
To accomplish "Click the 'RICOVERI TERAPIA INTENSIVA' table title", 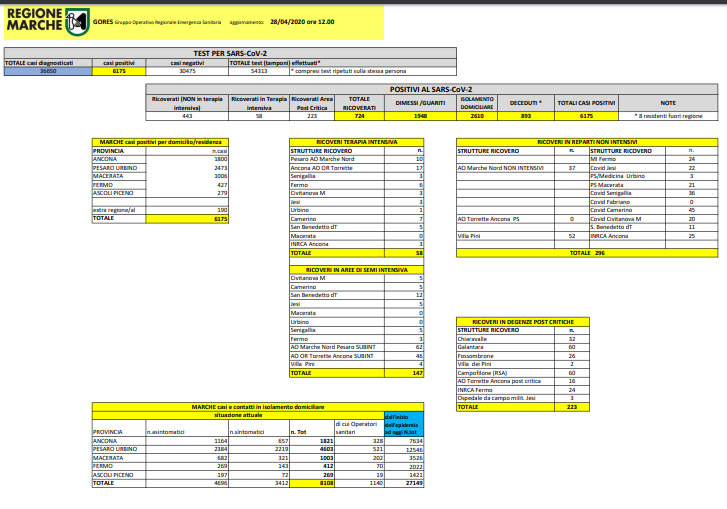I will pyautogui.click(x=357, y=142).
